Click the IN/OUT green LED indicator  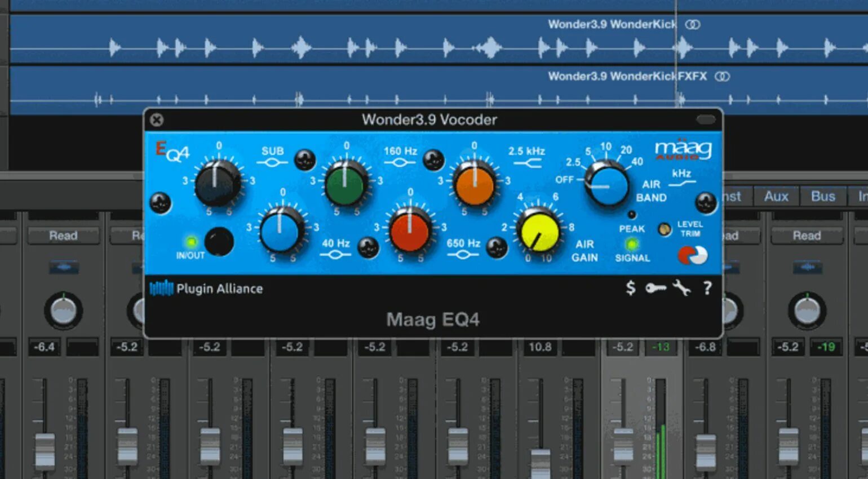pyautogui.click(x=191, y=242)
